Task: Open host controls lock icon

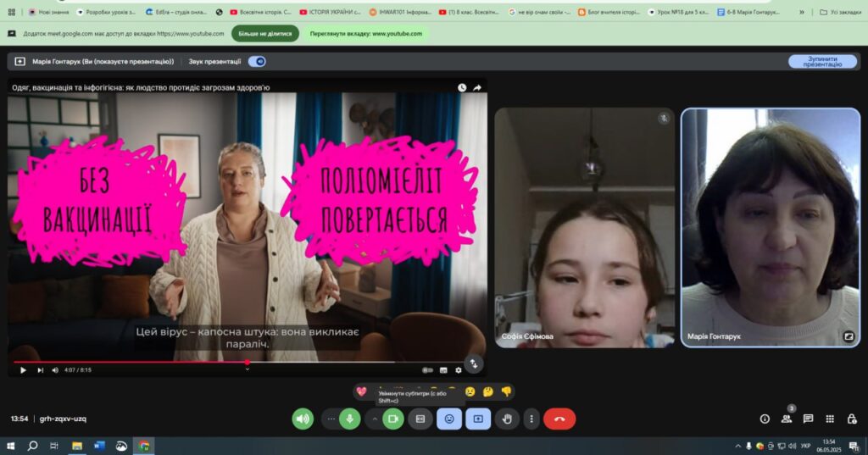Action: pyautogui.click(x=852, y=419)
